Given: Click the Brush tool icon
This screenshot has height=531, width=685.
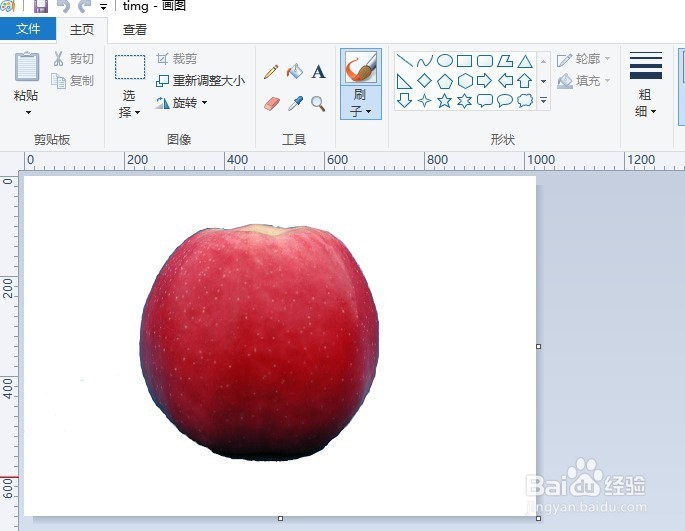Looking at the screenshot, I should pos(361,67).
